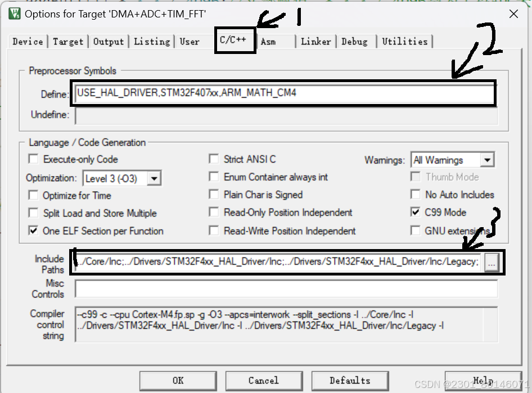Viewport: 532px width, 393px height.
Task: Click the Keil uVision icon in title bar
Action: 14,13
